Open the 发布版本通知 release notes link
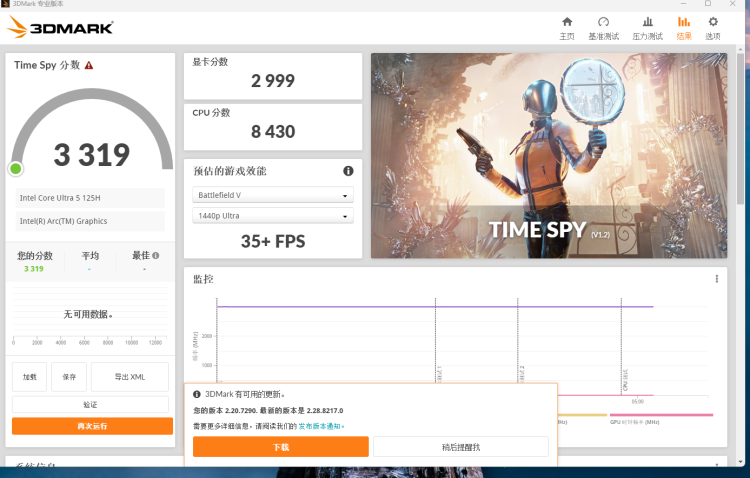Viewport: 750px width, 478px height. point(321,426)
